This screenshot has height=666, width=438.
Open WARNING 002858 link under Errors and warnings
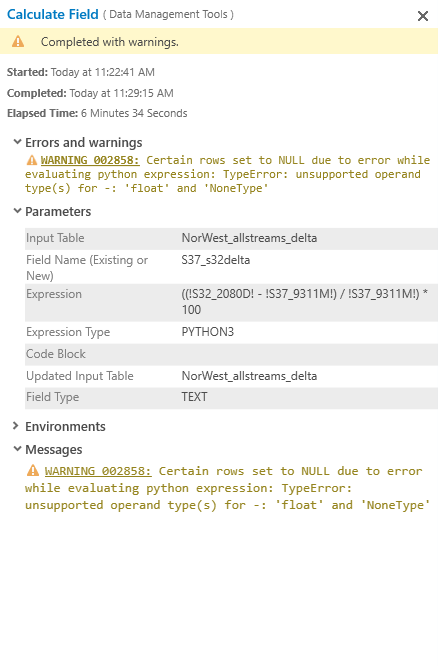click(x=90, y=160)
